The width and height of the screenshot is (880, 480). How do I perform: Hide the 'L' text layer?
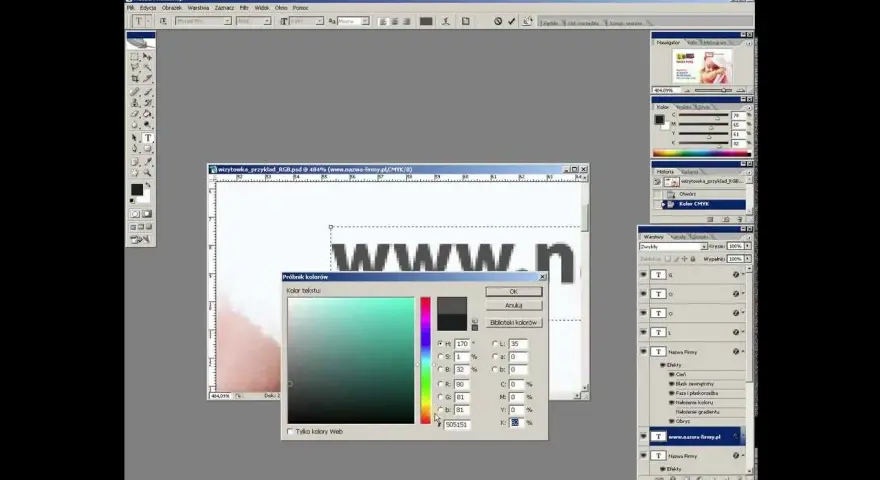click(643, 332)
